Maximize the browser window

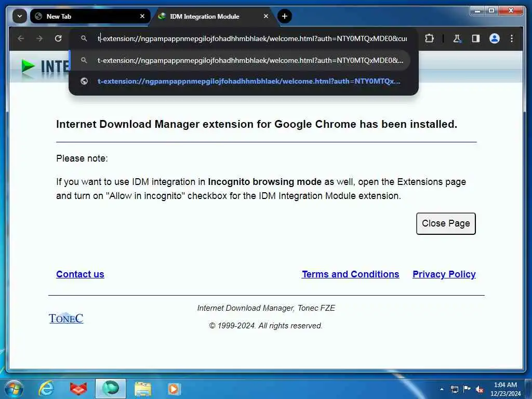491,11
